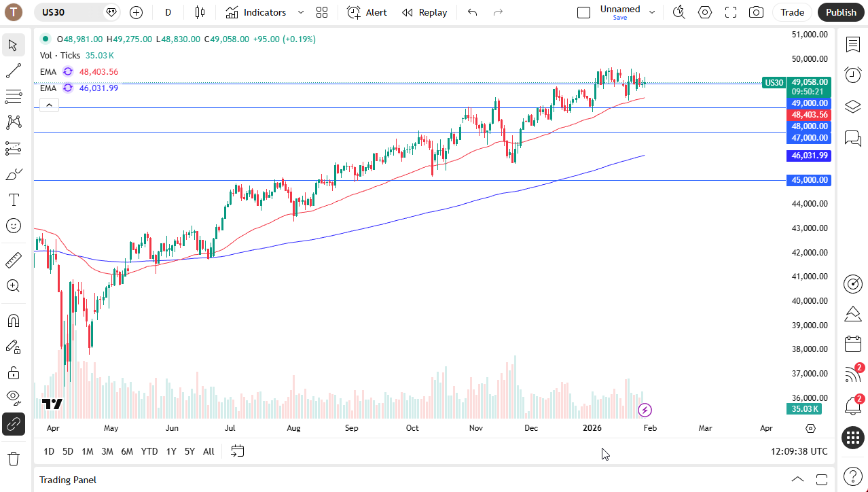The image size is (868, 492).
Task: Toggle the drawing sync link tool
Action: click(x=13, y=424)
